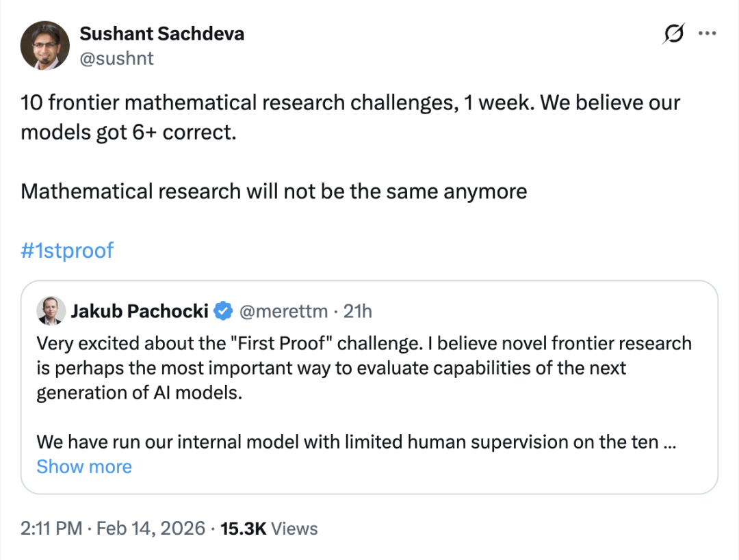Click the "models got 6+ correct" text
Viewport: 739px width, 560px height.
click(129, 131)
